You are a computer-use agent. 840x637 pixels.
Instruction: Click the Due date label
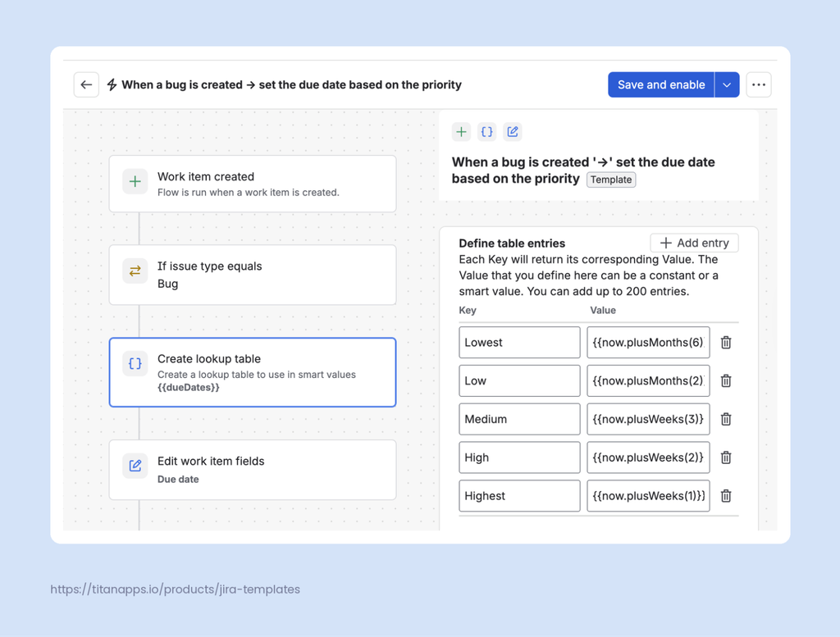pos(178,479)
